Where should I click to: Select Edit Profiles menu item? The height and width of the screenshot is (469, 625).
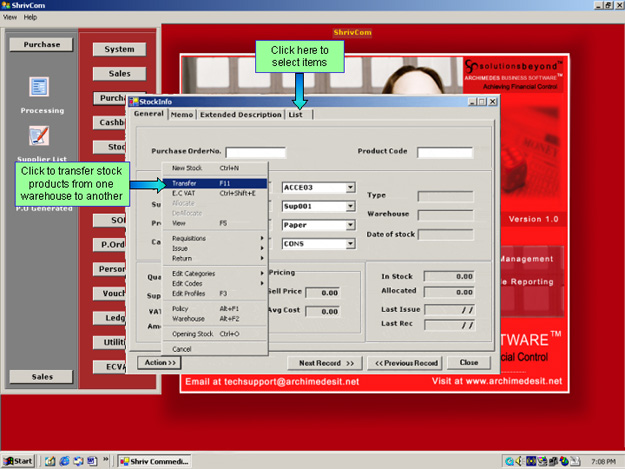pyautogui.click(x=215, y=294)
